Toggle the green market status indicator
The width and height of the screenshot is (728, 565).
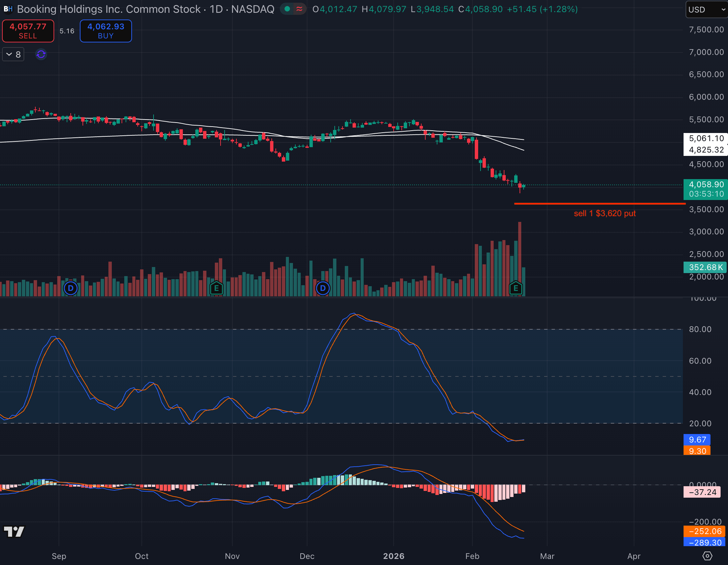coord(287,9)
